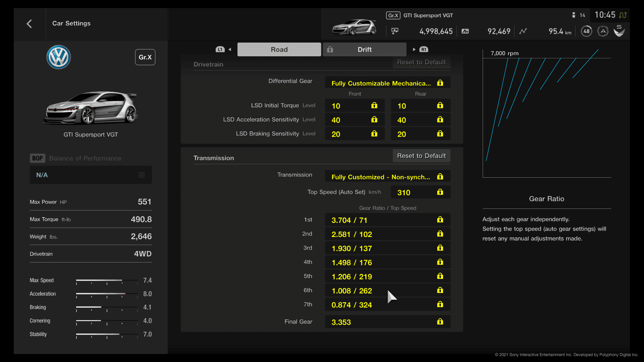Click the lock icon on Final Gear row

point(440,322)
